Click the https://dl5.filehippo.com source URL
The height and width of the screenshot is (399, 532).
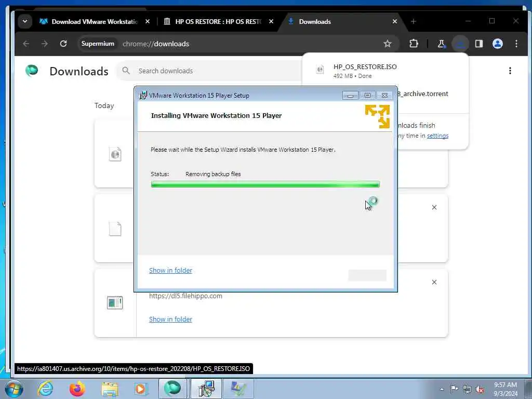point(185,296)
